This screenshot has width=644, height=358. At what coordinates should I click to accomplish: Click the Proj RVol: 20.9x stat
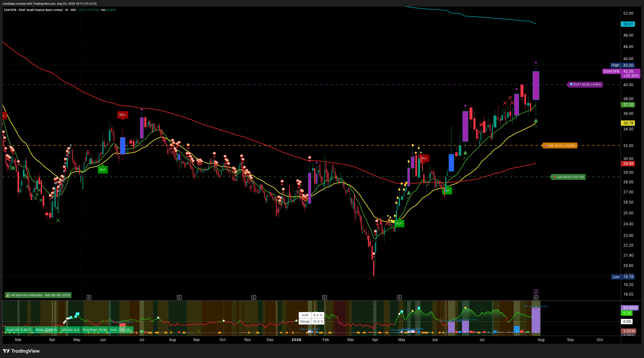pyautogui.click(x=95, y=330)
